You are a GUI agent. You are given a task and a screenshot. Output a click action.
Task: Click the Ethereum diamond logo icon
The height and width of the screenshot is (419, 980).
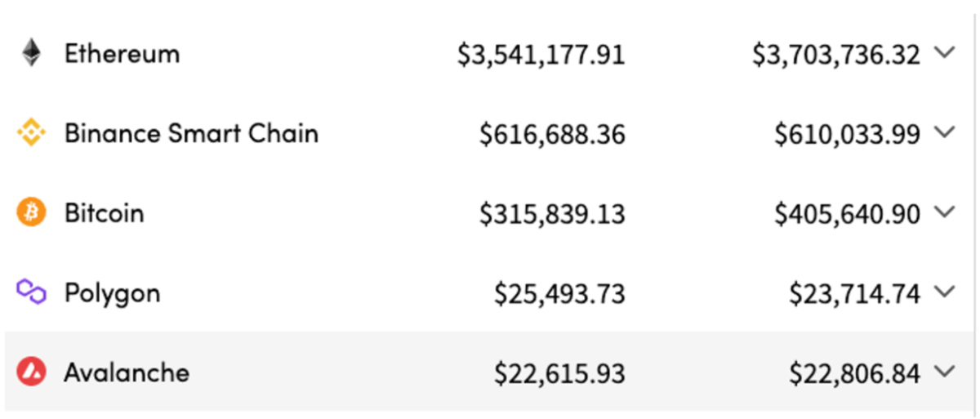point(31,53)
